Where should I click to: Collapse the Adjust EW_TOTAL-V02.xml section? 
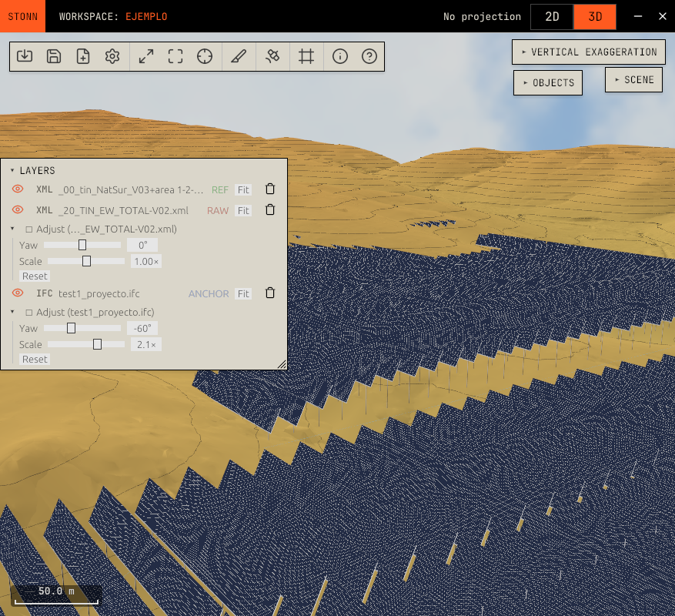point(12,229)
